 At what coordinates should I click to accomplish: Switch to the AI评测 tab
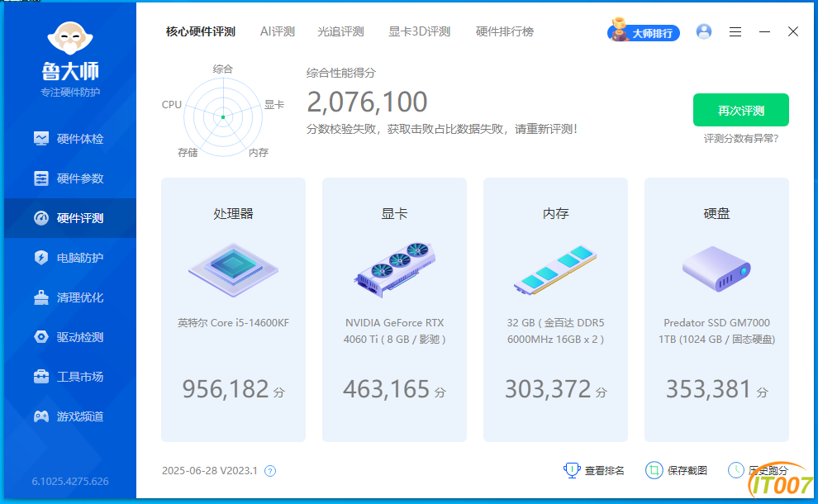(278, 32)
